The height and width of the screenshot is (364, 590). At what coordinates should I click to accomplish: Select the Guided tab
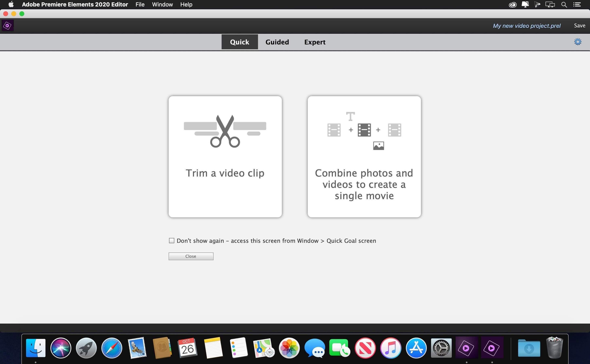[x=277, y=42]
